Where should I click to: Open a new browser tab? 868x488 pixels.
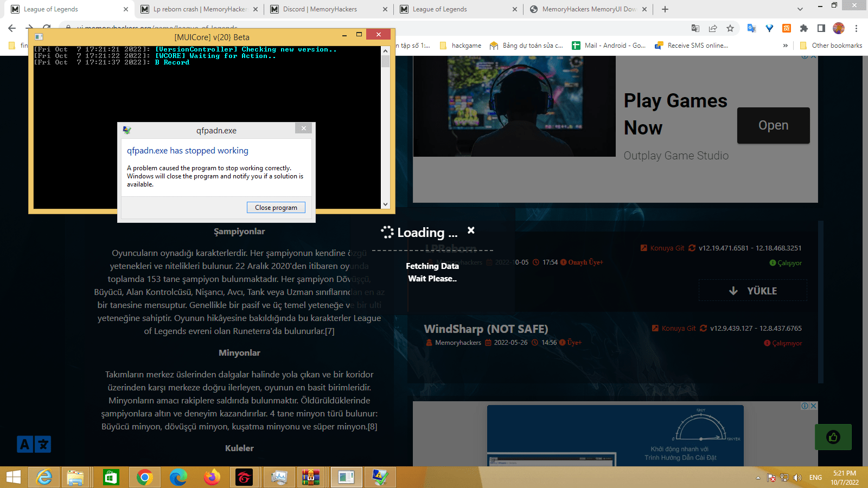[x=665, y=9]
